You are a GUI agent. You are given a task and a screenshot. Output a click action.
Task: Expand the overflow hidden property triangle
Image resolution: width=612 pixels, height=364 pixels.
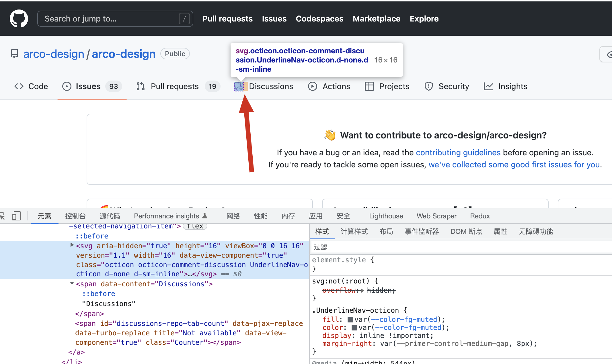click(362, 290)
